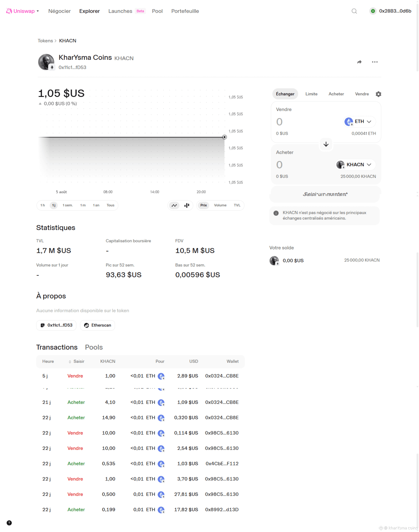This screenshot has height=532, width=419.
Task: Switch chart to line view
Action: [x=174, y=205]
